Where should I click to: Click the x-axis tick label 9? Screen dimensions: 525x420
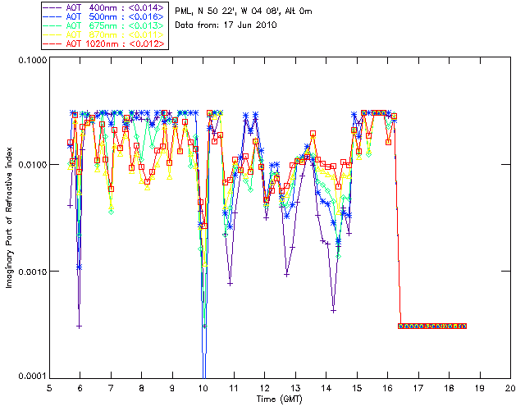[x=172, y=388]
